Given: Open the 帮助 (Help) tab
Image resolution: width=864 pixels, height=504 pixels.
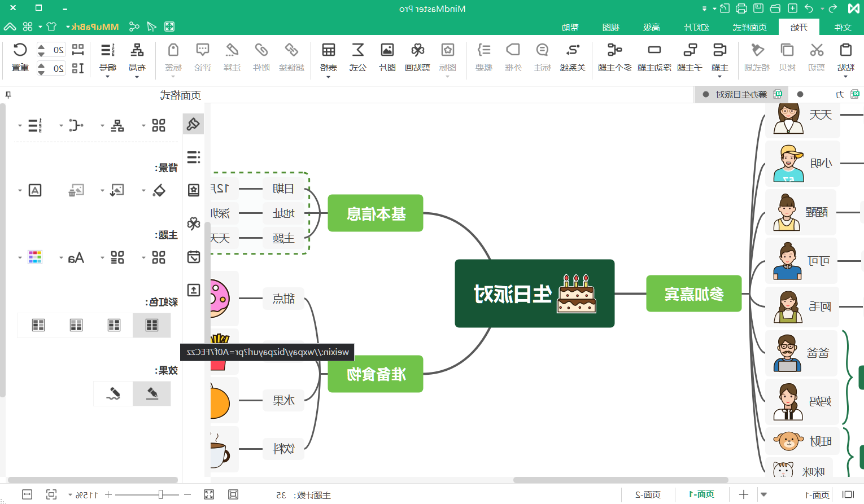Looking at the screenshot, I should (570, 27).
